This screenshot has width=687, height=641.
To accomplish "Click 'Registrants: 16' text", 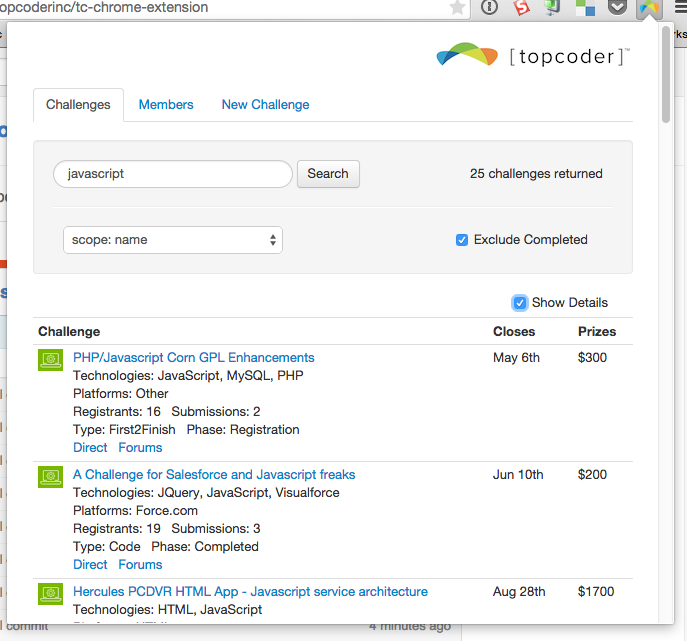I will point(117,411).
